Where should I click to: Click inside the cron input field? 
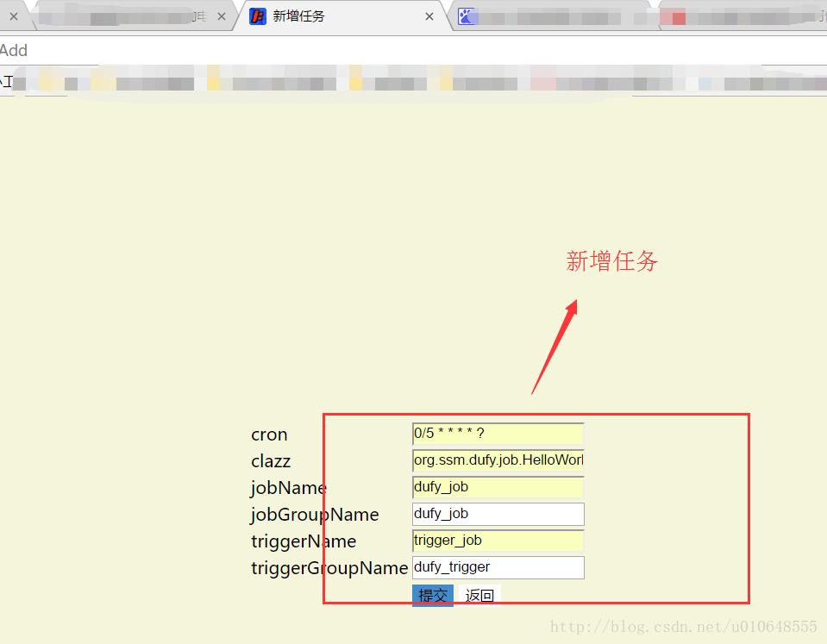tap(498, 434)
